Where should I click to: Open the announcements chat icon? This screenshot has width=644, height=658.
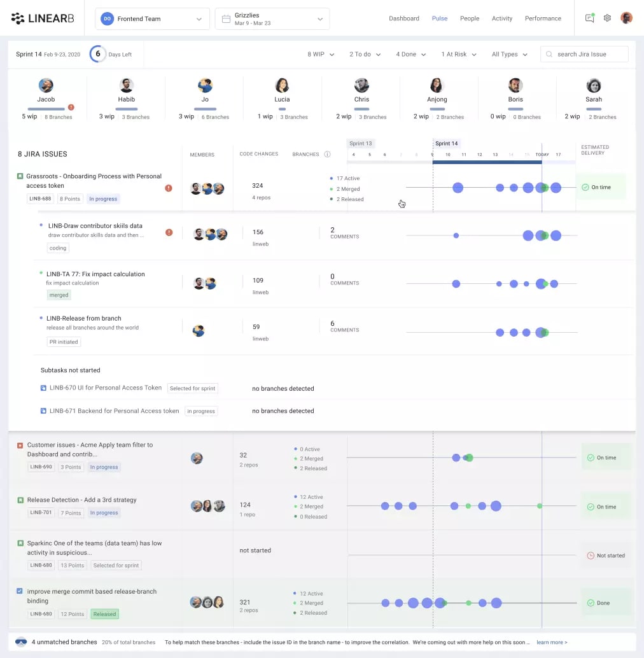(589, 18)
